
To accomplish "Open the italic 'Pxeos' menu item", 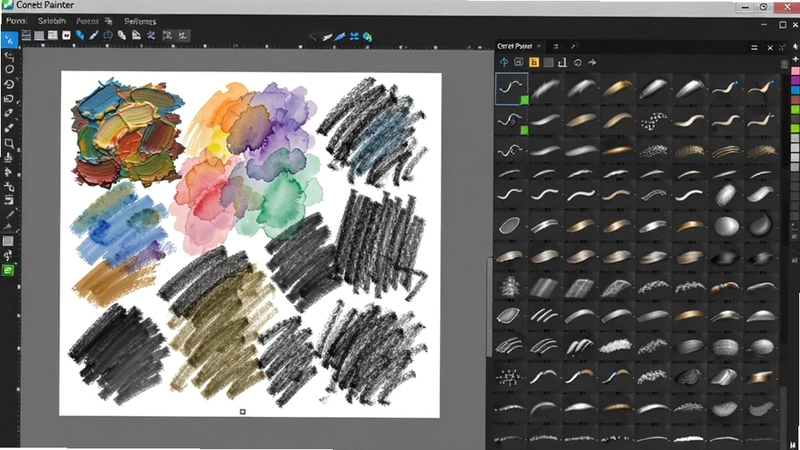I will tap(87, 21).
